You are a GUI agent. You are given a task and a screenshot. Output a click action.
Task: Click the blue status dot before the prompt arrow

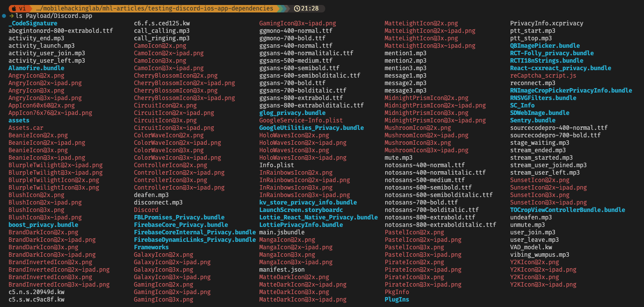tap(4, 16)
